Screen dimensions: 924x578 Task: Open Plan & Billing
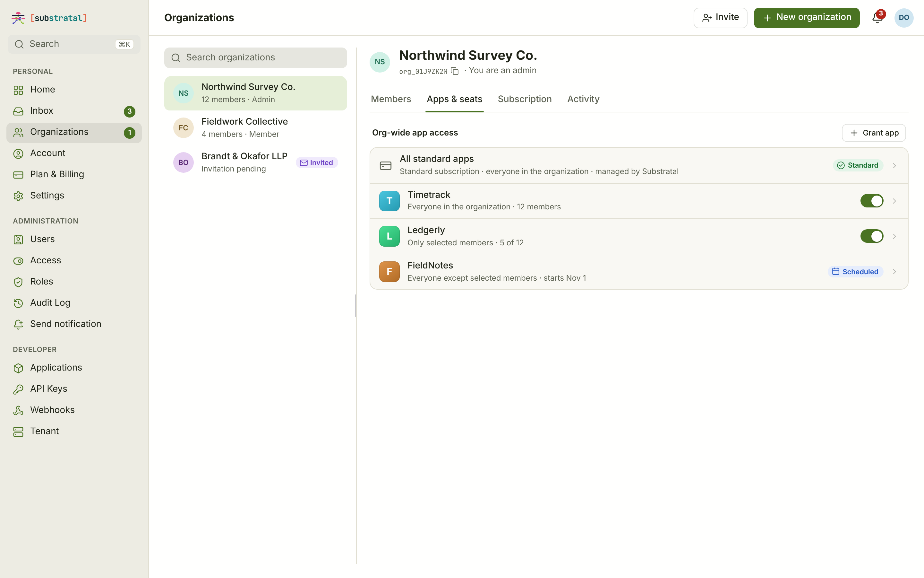pos(74,174)
